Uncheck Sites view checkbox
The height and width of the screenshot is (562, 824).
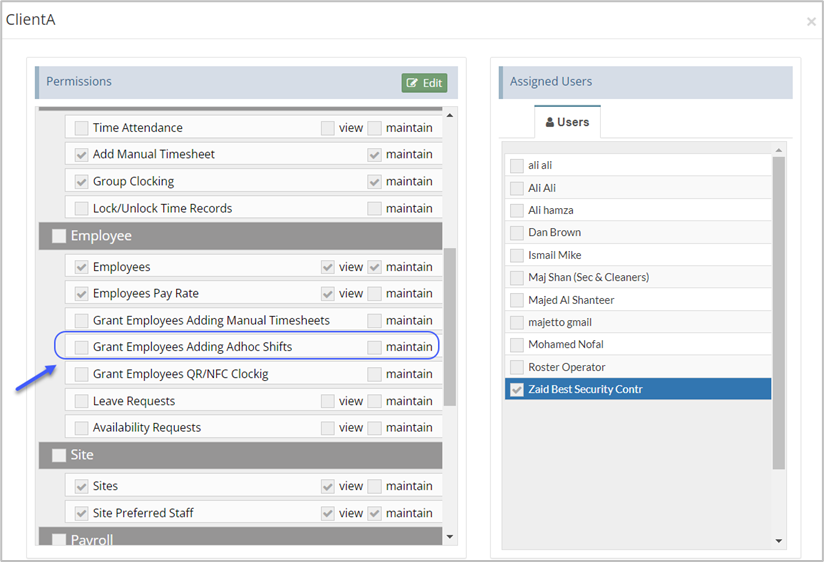[327, 486]
